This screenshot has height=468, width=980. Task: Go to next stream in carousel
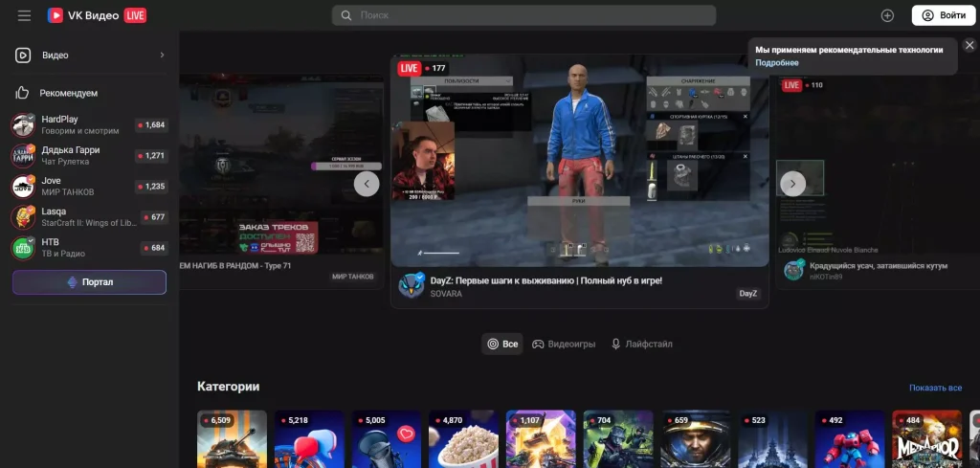pyautogui.click(x=792, y=184)
